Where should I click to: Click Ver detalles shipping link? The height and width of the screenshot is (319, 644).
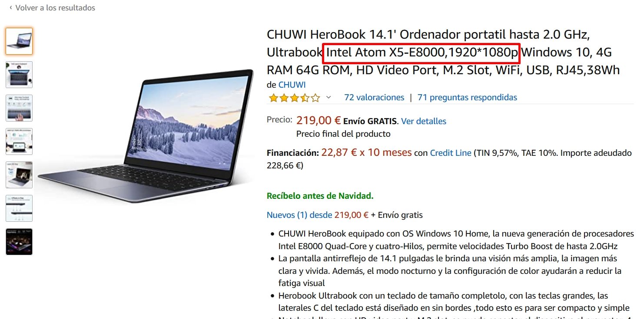424,121
